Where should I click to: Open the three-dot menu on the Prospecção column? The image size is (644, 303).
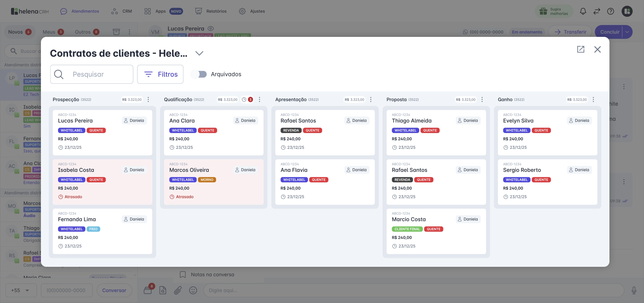148,100
